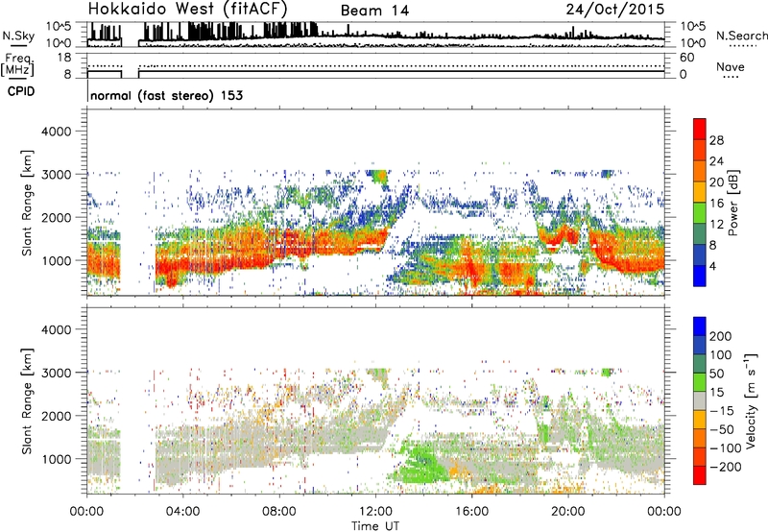This screenshot has height=532, width=768.
Task: Click the power panel '2000' range tick
Action: tap(57, 217)
